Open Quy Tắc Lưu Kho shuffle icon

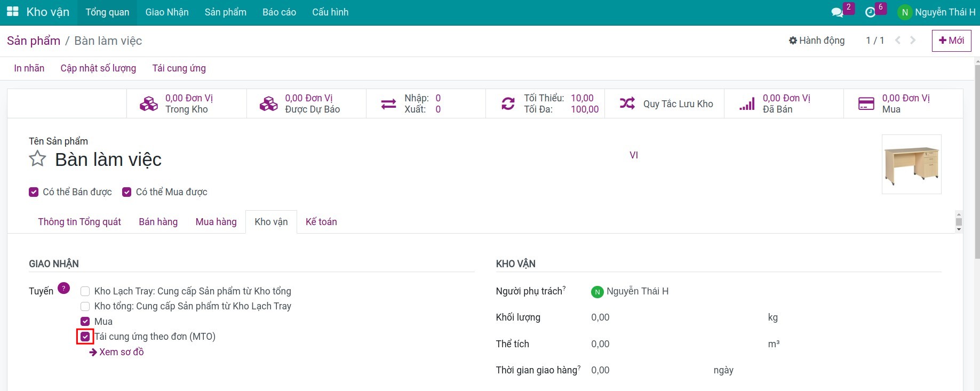(x=627, y=103)
